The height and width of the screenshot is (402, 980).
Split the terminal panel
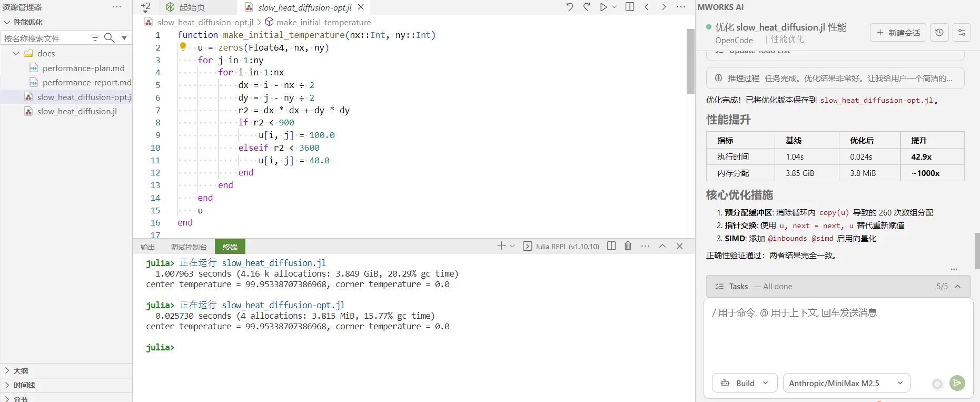coord(611,246)
